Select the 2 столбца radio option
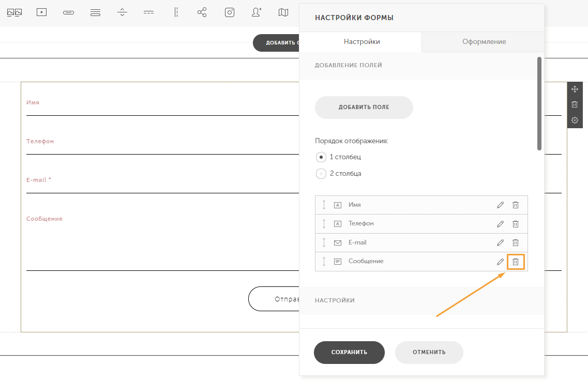 (321, 174)
